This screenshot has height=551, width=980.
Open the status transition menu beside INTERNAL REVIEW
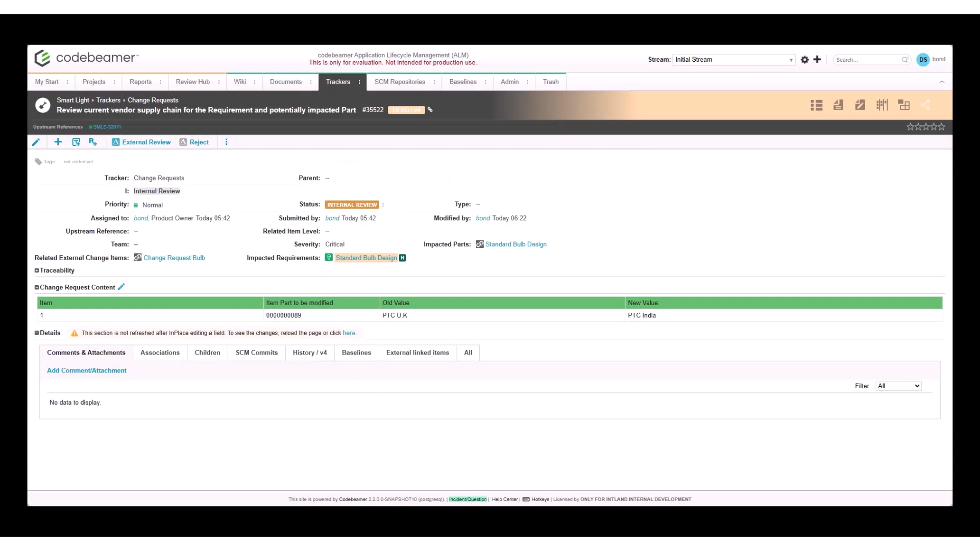coord(383,205)
